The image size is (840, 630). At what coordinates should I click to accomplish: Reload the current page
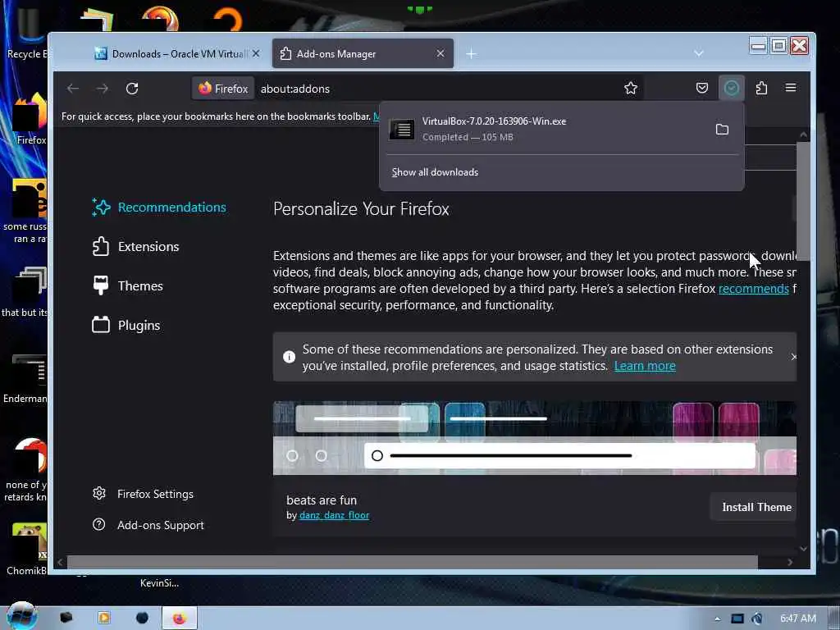tap(132, 89)
